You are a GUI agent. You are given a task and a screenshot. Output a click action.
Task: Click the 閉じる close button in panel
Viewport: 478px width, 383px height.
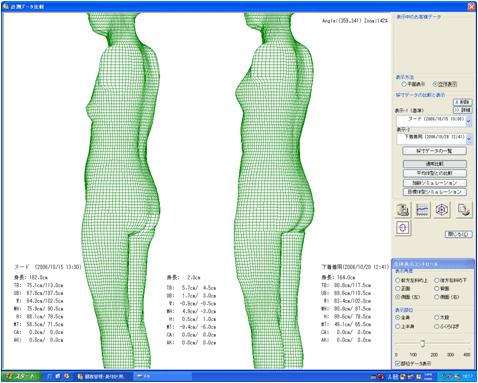coord(458,234)
